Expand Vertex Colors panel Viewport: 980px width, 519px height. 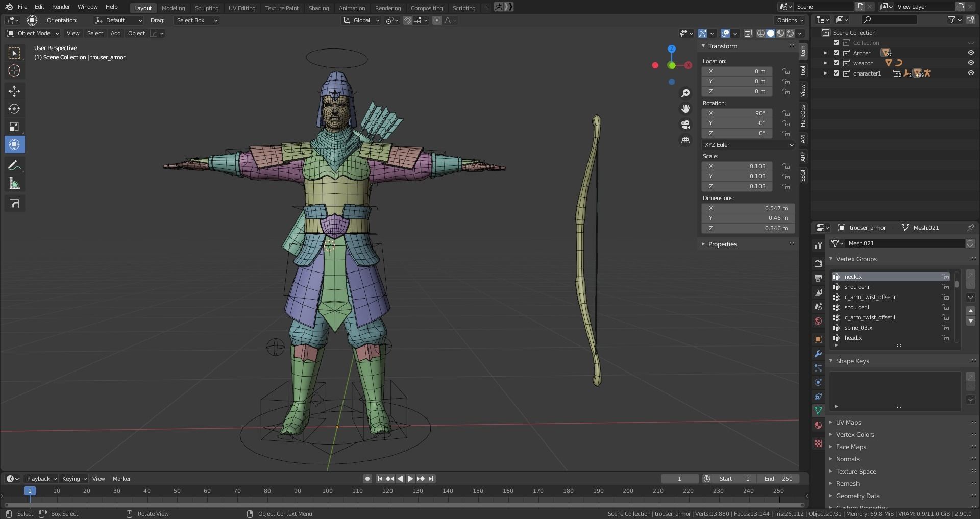855,435
